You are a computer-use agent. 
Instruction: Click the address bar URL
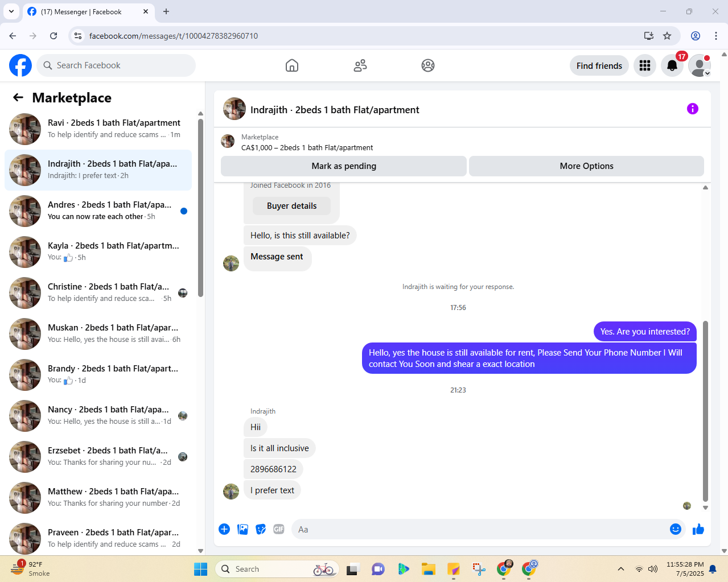174,36
